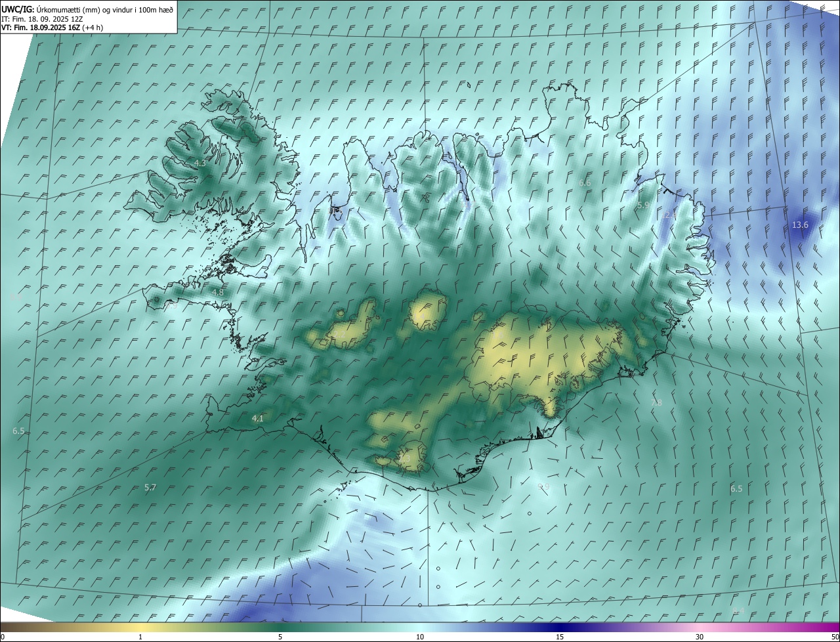The height and width of the screenshot is (642, 840).
Task: Click the pale yellow colorbar segment above 1
Action: (x=140, y=627)
